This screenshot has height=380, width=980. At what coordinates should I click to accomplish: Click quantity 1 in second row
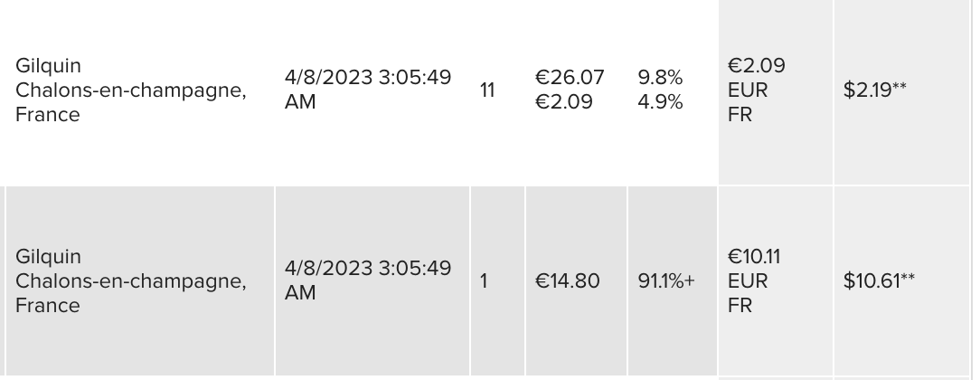coord(484,280)
